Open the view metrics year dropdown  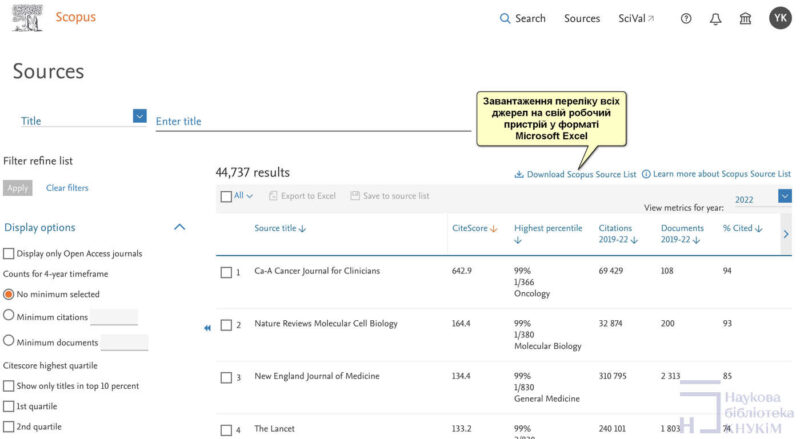[x=785, y=197]
